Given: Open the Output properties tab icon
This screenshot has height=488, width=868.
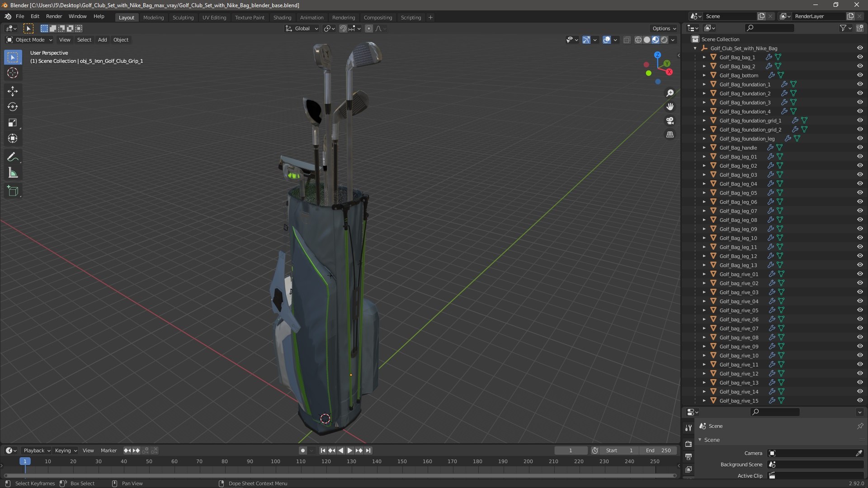Looking at the screenshot, I should 689,457.
